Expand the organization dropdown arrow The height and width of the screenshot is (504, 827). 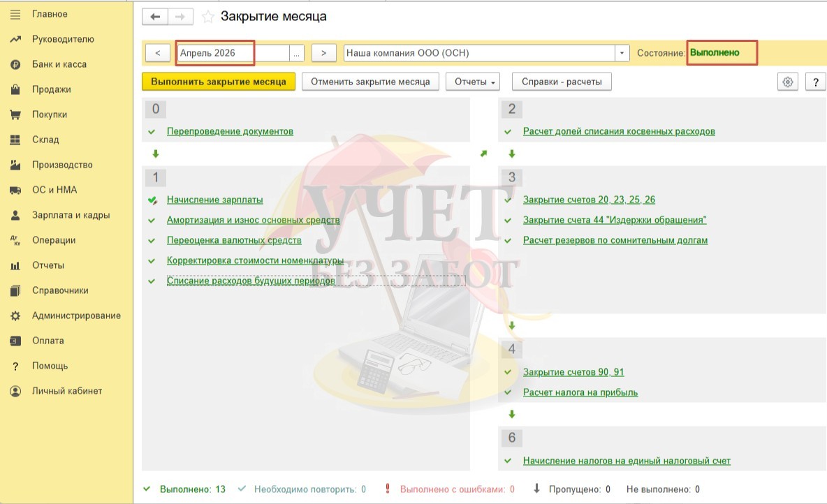tap(622, 53)
